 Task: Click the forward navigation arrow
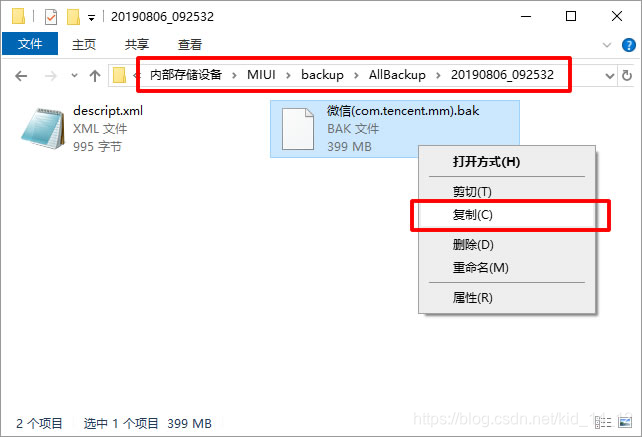[x=50, y=76]
